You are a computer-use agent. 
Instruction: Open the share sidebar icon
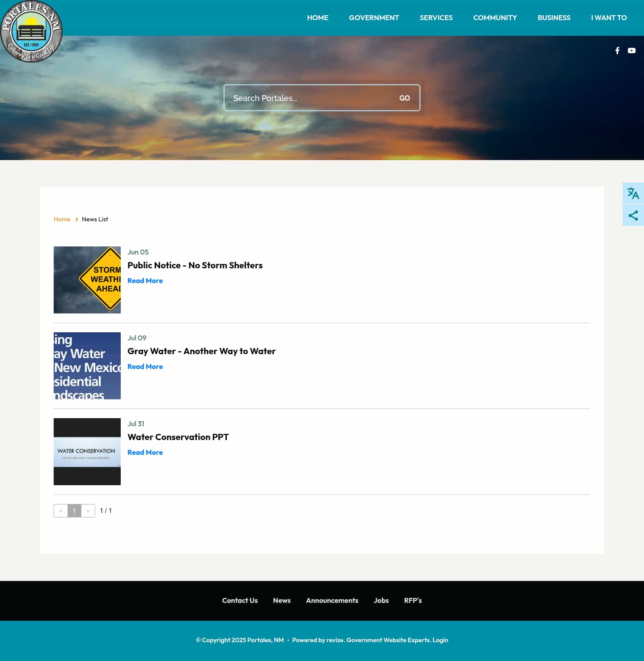(x=633, y=215)
